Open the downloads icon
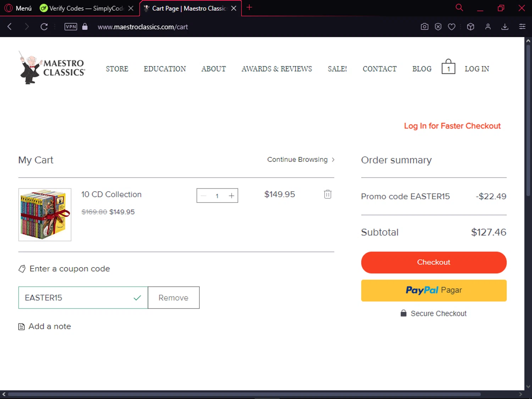 pyautogui.click(x=505, y=27)
